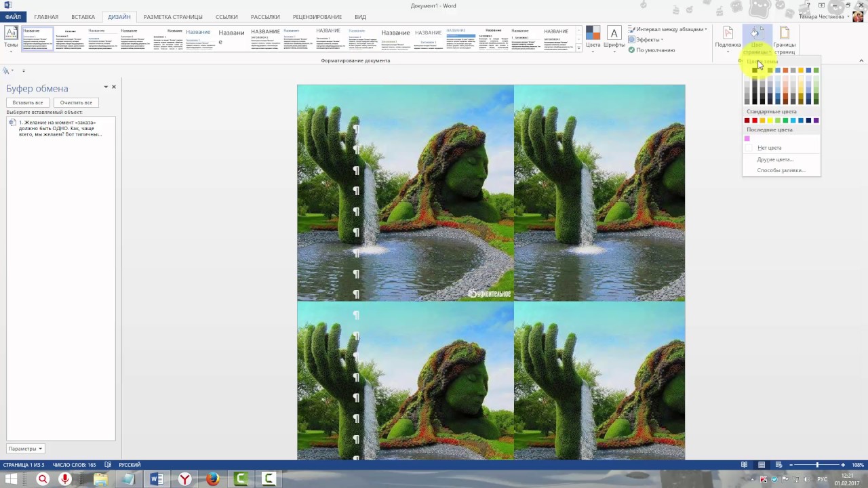
Task: Click the zoom out minus button
Action: tap(791, 465)
